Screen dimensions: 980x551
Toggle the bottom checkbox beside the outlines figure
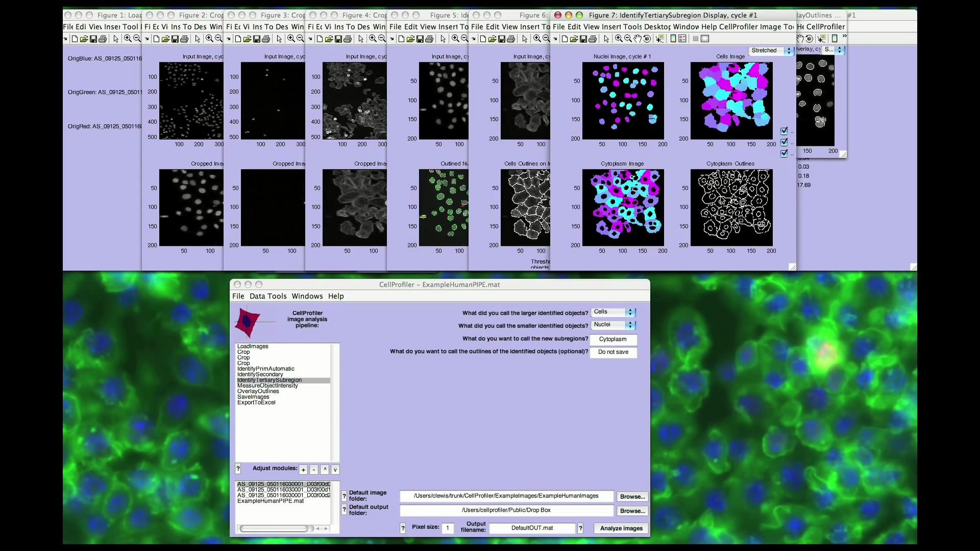[x=784, y=154]
